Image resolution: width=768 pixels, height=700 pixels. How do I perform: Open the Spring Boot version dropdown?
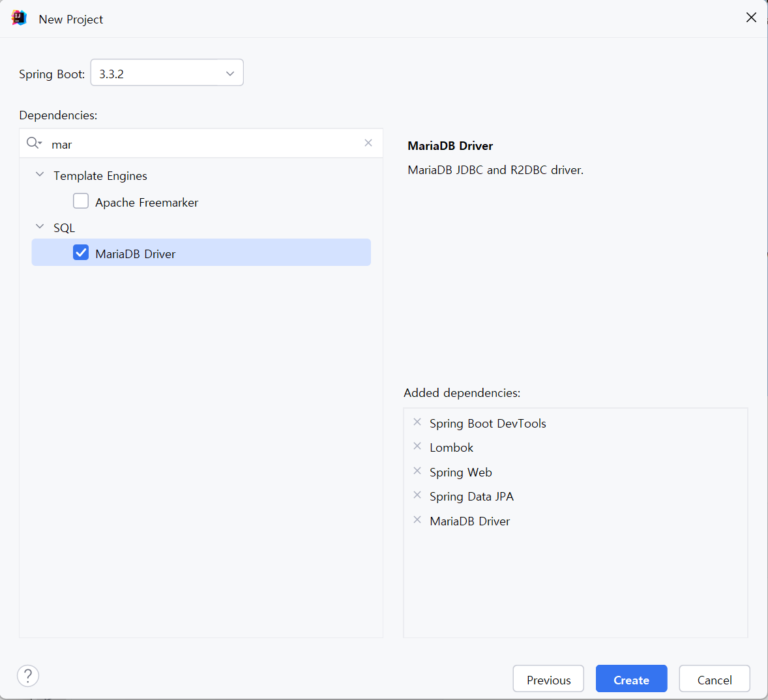(167, 73)
